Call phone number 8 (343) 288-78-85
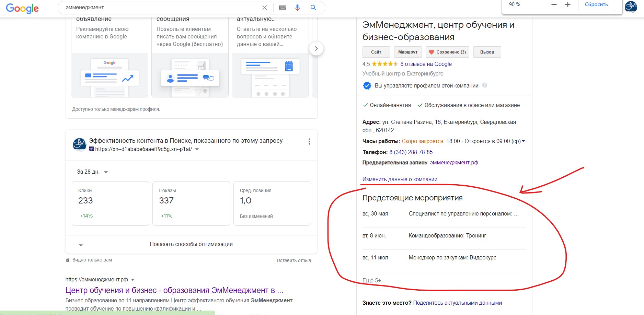Image resolution: width=644 pixels, height=315 pixels. tap(411, 152)
